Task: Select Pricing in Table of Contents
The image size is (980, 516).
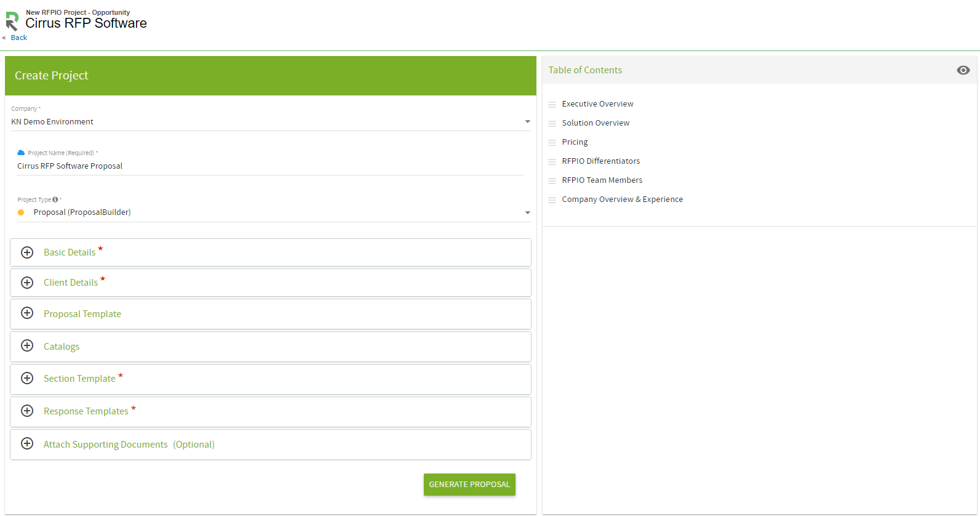Action: point(575,142)
